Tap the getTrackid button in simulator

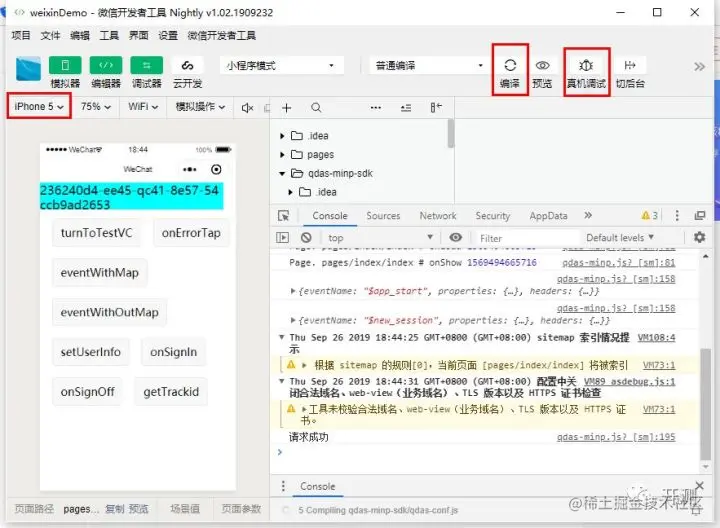[x=171, y=392]
